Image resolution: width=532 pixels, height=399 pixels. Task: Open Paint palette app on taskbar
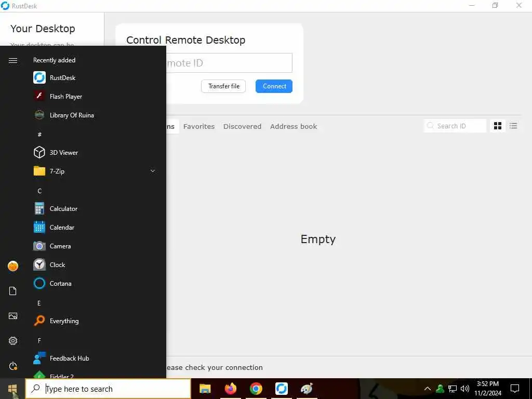click(307, 389)
